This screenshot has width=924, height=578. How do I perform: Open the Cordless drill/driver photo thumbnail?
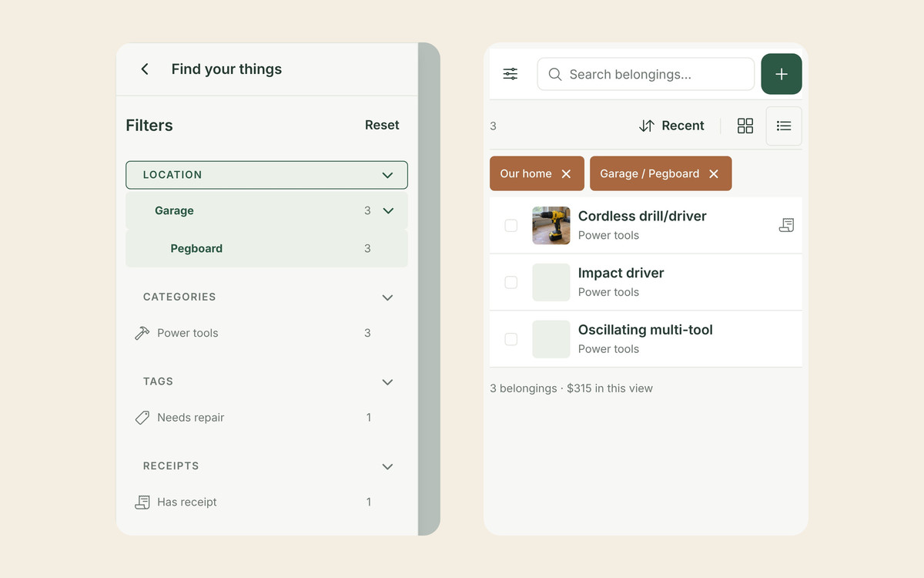click(551, 225)
